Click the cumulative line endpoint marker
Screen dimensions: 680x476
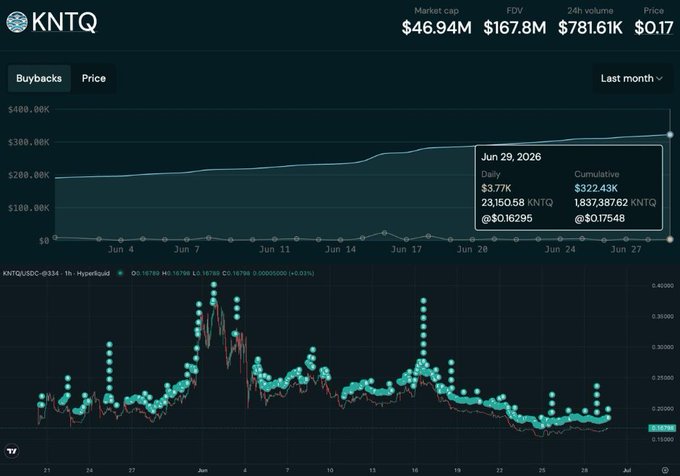670,135
